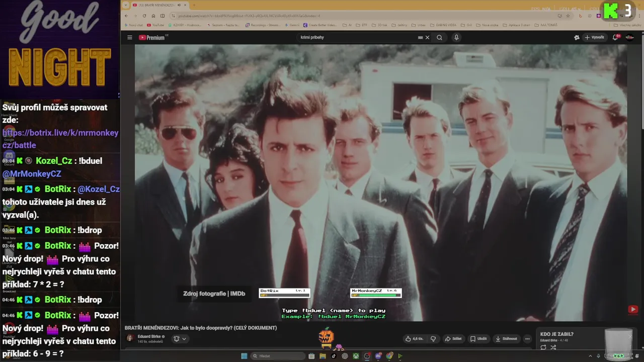The width and height of the screenshot is (644, 362).
Task: Click the Zdroj fotografie | IMDb caption
Action: point(214,294)
